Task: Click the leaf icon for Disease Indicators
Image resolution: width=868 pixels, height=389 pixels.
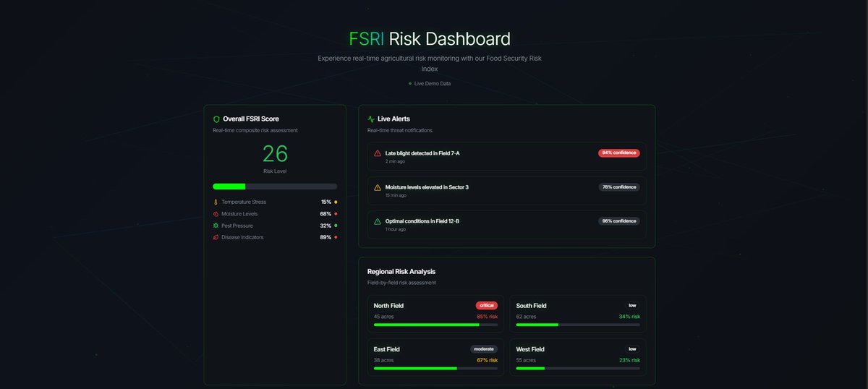Action: [x=216, y=237]
